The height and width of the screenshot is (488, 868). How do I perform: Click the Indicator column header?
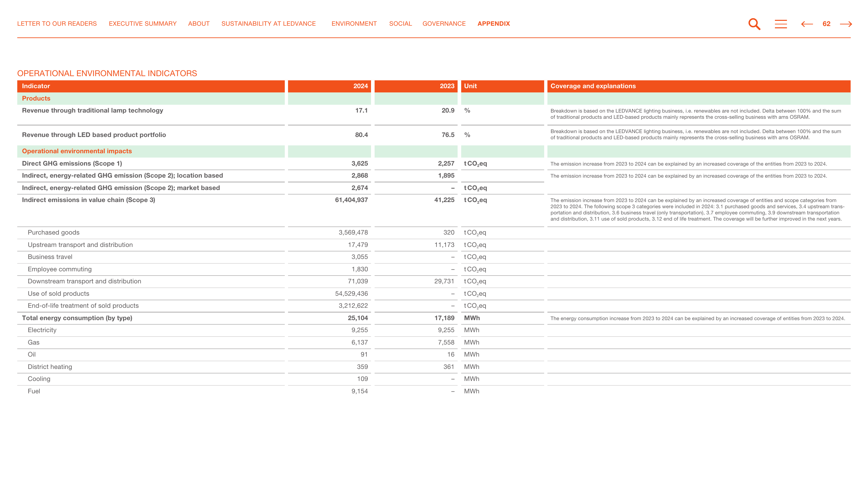click(x=151, y=86)
